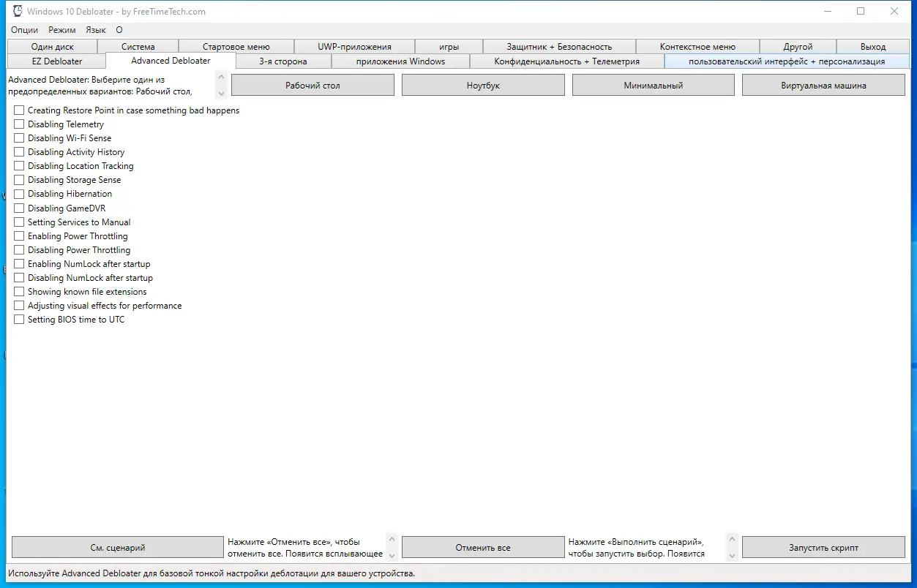Switch to the Защитник + Безопасность tab
Image resolution: width=917 pixels, height=588 pixels.
559,46
